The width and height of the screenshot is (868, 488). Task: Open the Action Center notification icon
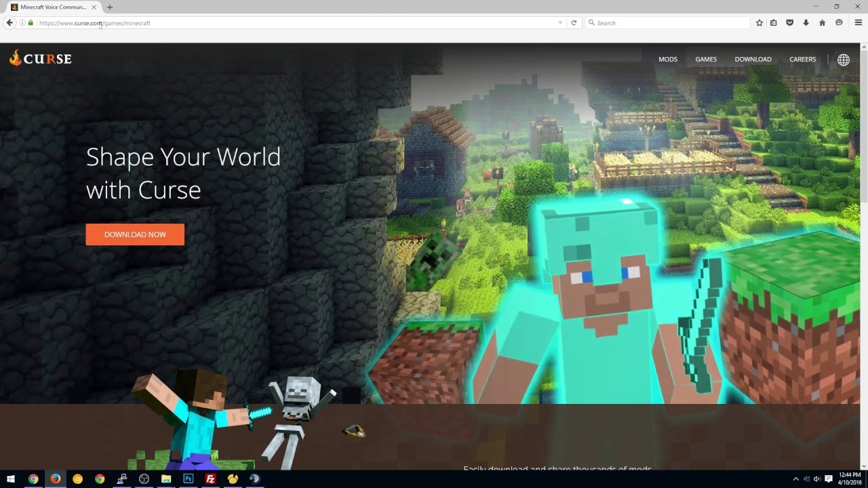point(829,479)
